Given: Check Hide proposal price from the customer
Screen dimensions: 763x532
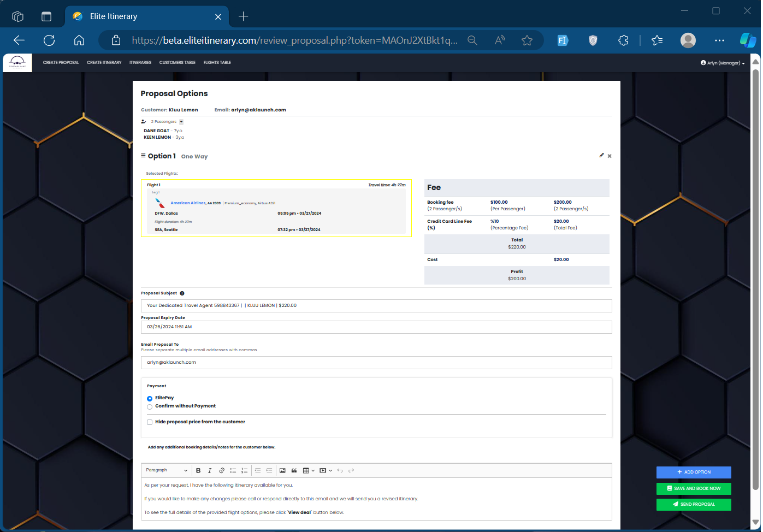Looking at the screenshot, I should [x=150, y=422].
